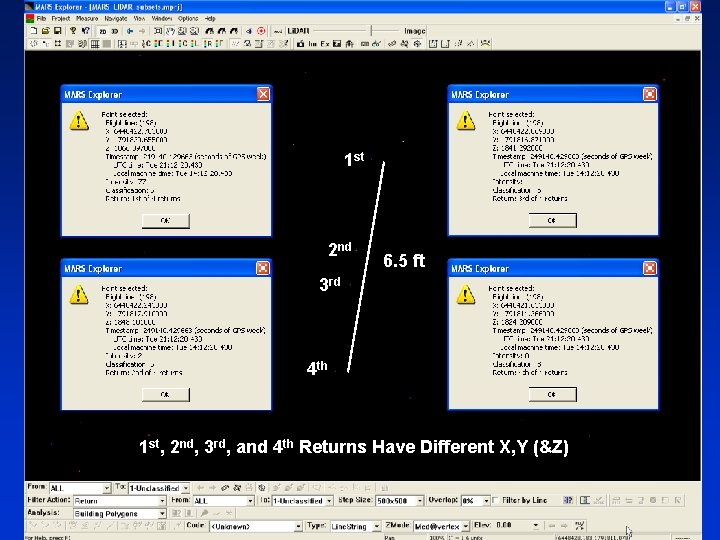This screenshot has height=540, width=720.
Task: Click the 'Im' import toolbar button
Action: click(313, 44)
